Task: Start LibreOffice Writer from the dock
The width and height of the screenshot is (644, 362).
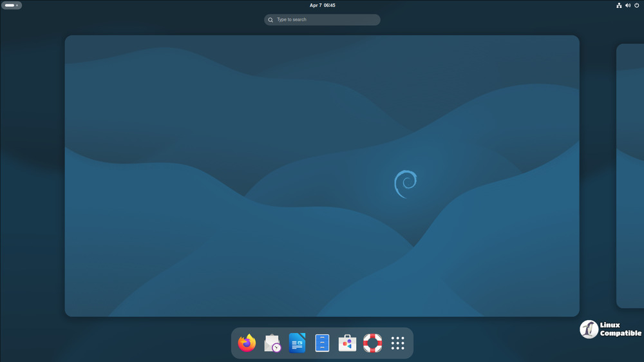Action: 297,343
